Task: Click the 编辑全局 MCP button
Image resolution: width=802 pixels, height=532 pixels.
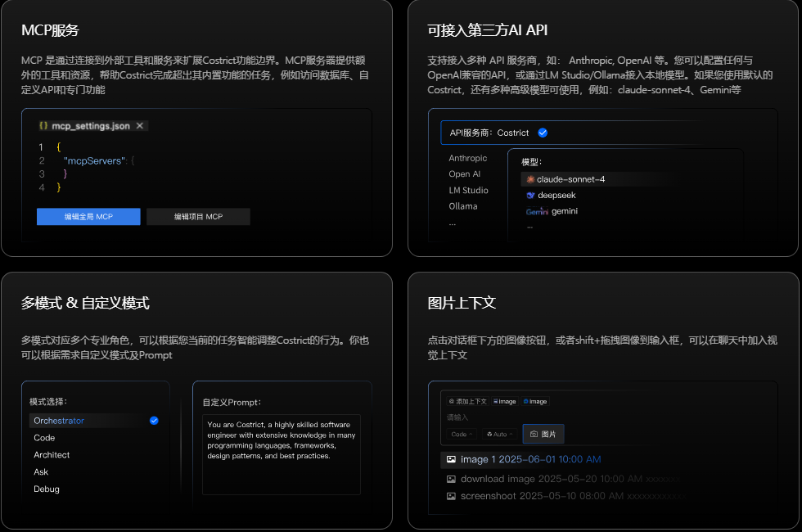Action: tap(88, 216)
